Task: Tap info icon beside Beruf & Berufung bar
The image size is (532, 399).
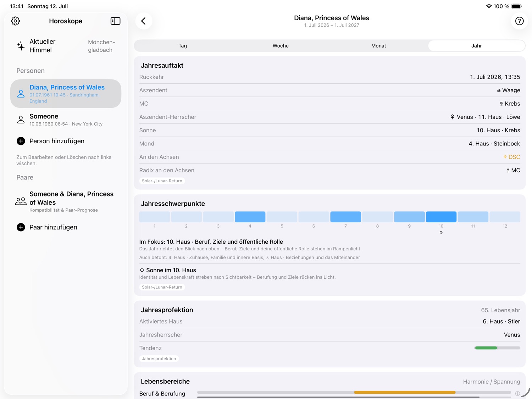Action: (517, 393)
